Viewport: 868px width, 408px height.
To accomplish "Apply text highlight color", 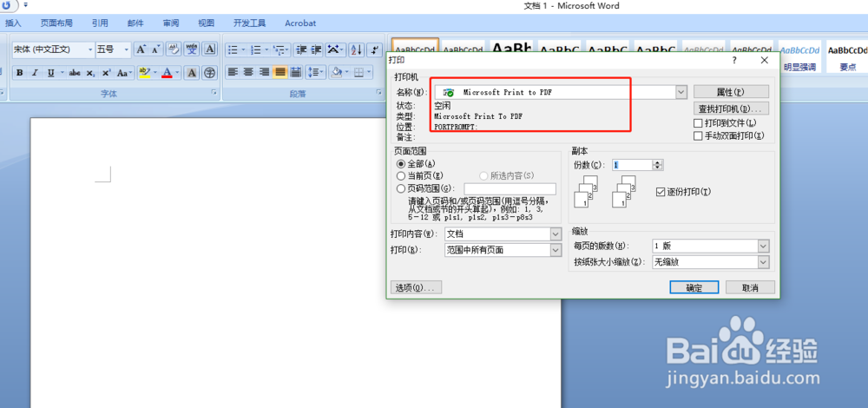I will 144,73.
